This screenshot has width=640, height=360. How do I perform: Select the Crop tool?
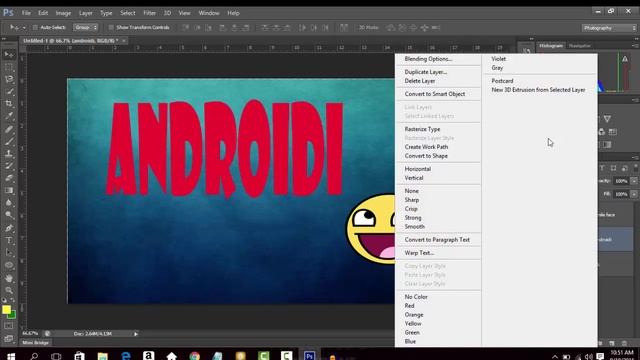coord(9,104)
